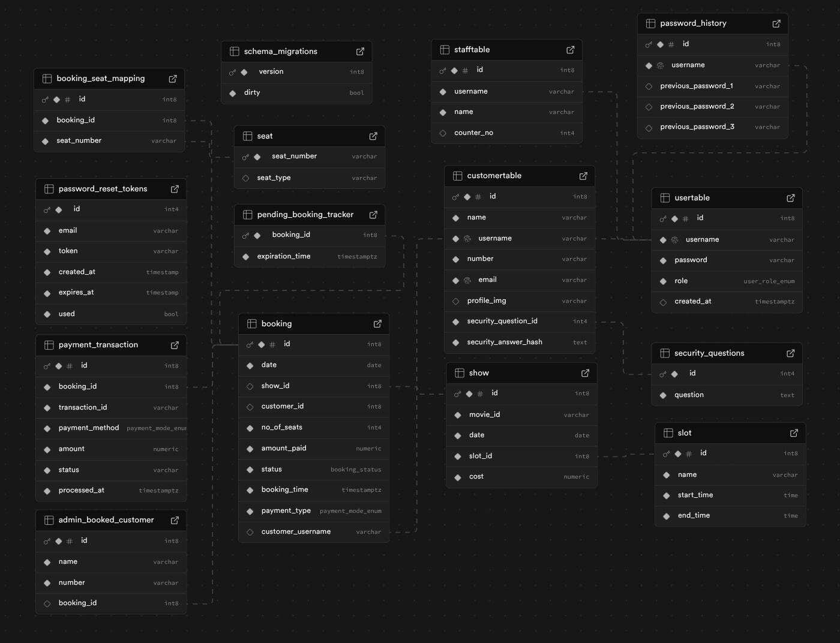Click the table grid icon beside booking title
The height and width of the screenshot is (643, 840).
pyautogui.click(x=252, y=324)
